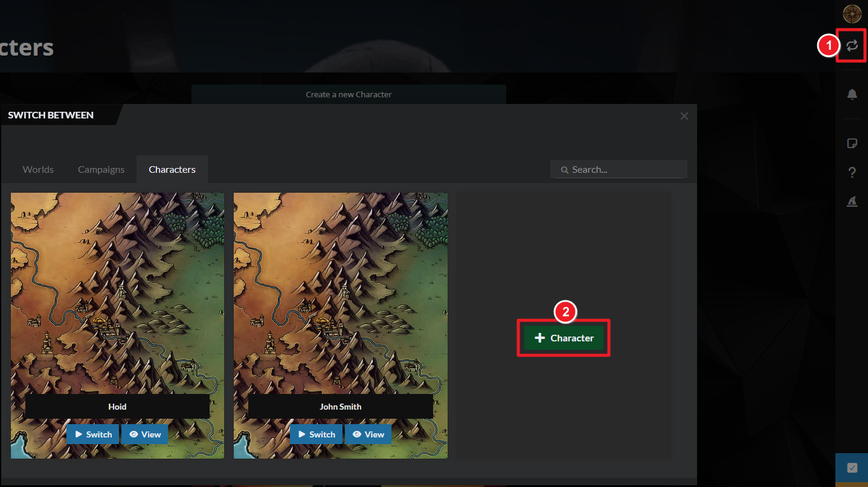Viewport: 868px width, 487px height.
Task: Click View button for Hoid
Action: [145, 434]
